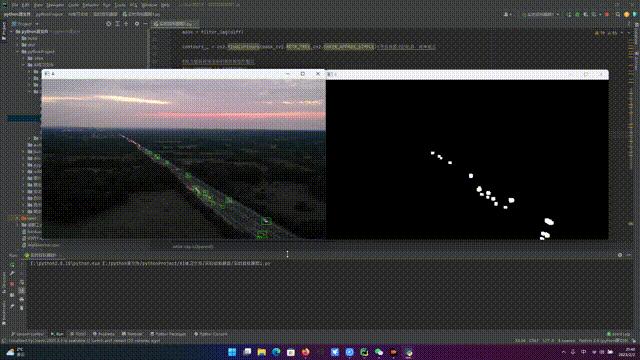The image size is (640, 360).
Task: Click the PyCharm icon in the taskbar
Action: pos(364,352)
